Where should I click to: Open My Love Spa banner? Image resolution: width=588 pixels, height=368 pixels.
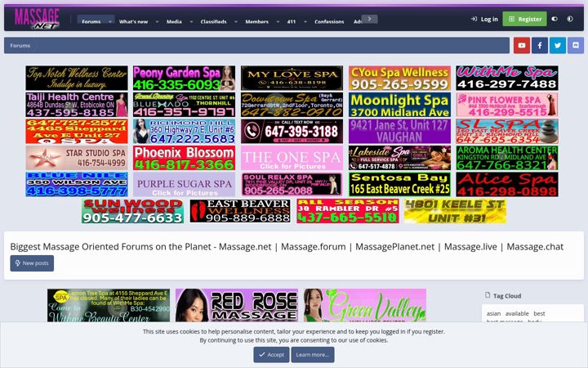click(292, 79)
